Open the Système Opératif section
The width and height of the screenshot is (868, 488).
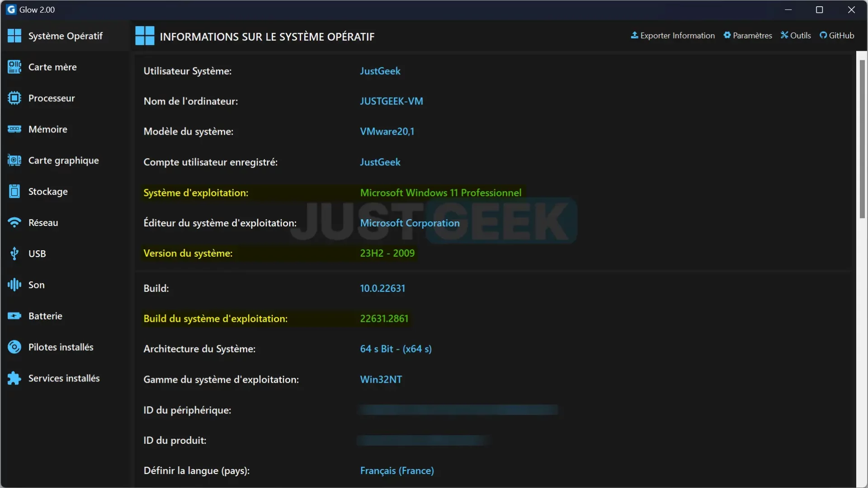[66, 36]
